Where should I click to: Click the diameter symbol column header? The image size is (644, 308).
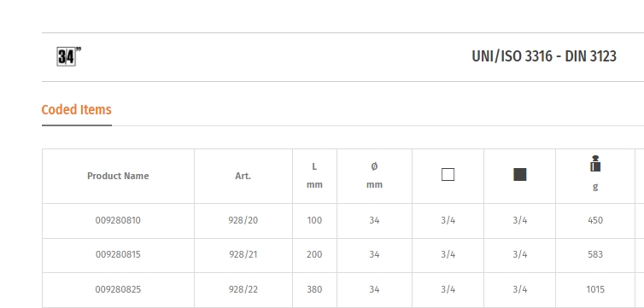(x=374, y=176)
